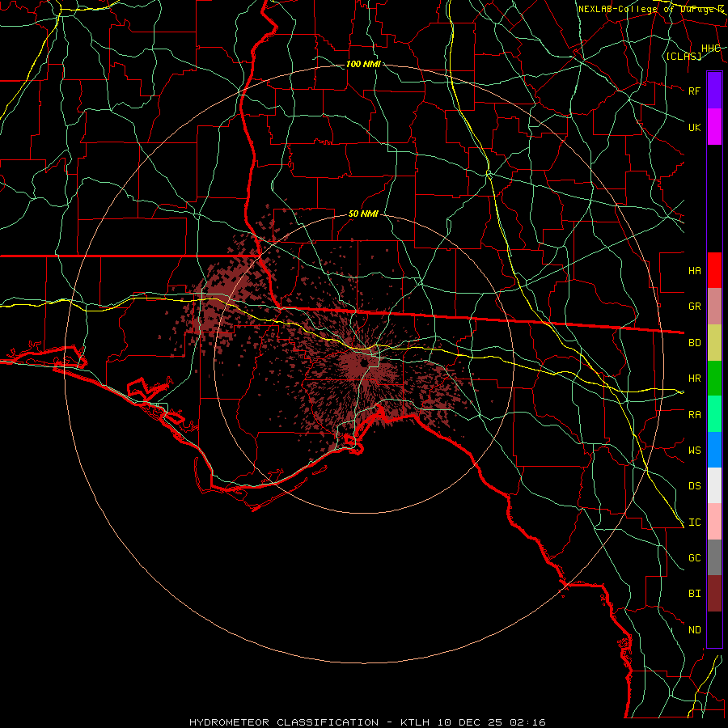Click the GC legend label
Viewport: 728px width, 728px height.
tap(695, 558)
